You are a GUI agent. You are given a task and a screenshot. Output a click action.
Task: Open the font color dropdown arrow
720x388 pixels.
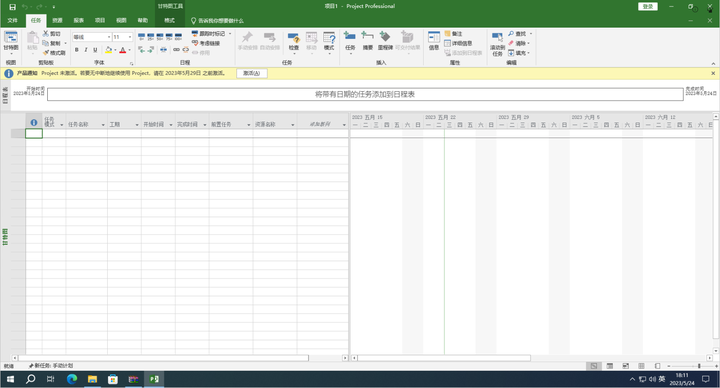[x=129, y=51]
